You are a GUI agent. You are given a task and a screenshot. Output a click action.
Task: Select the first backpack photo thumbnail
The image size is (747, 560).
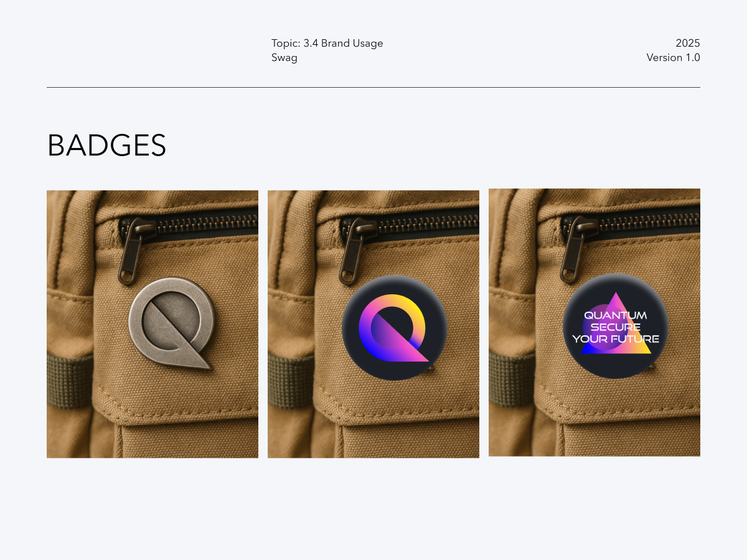[153, 324]
